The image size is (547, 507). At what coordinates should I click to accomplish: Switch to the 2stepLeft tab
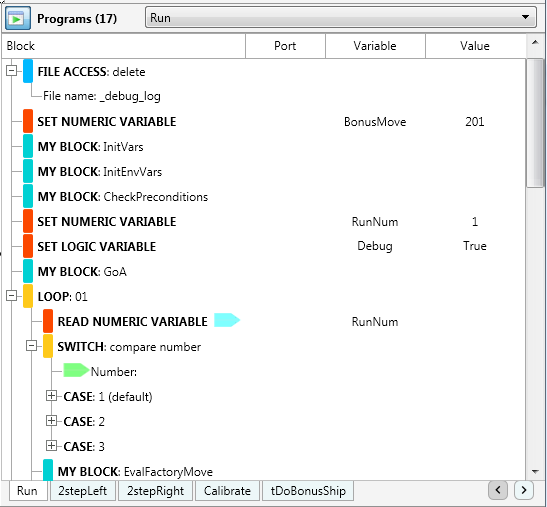click(x=82, y=491)
